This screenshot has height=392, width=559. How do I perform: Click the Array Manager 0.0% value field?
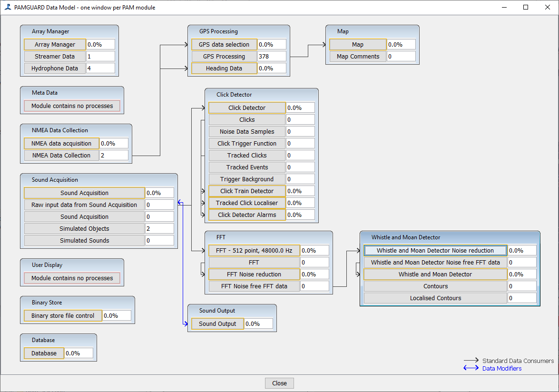100,45
